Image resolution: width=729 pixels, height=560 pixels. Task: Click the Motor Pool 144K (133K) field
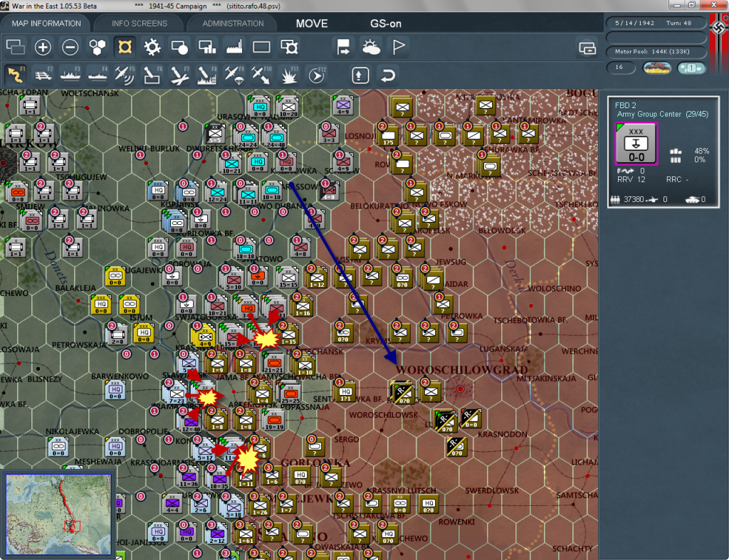(x=656, y=51)
